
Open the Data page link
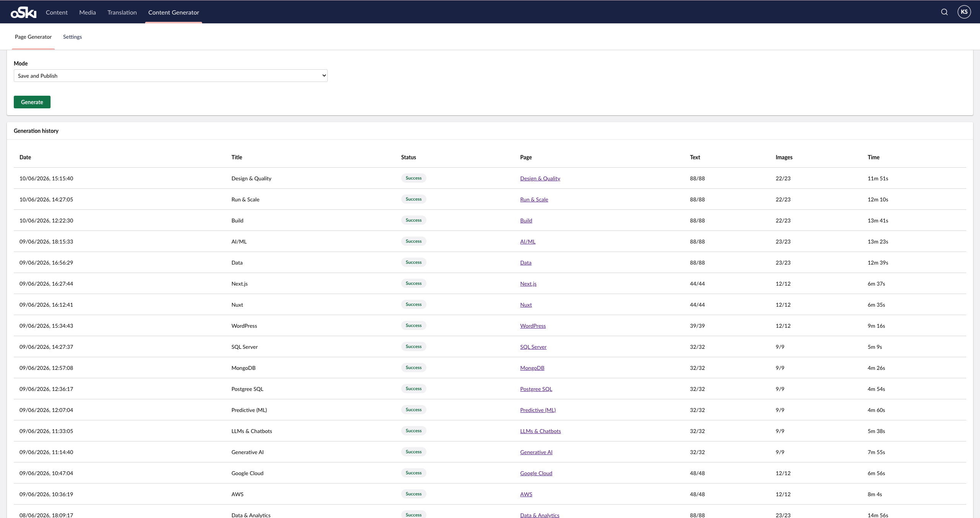[x=526, y=263]
